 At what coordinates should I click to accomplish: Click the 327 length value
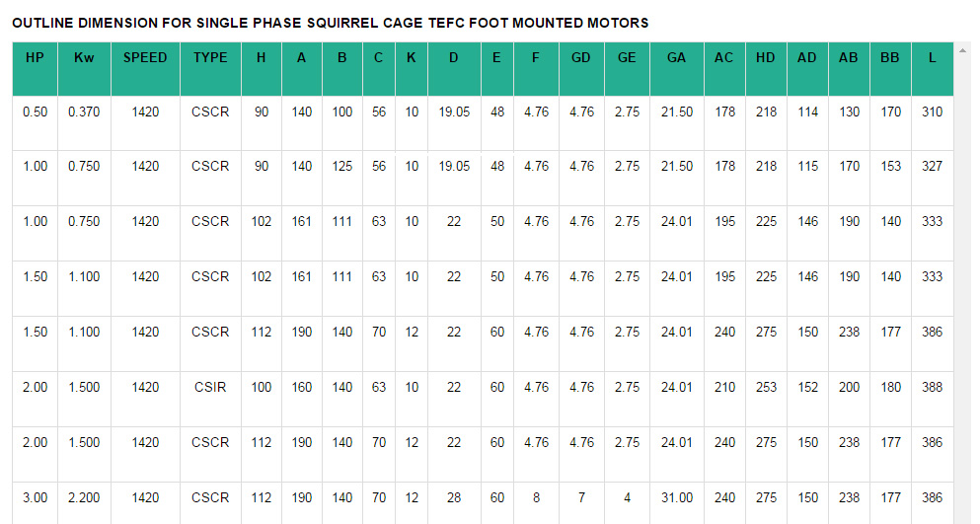pyautogui.click(x=932, y=167)
